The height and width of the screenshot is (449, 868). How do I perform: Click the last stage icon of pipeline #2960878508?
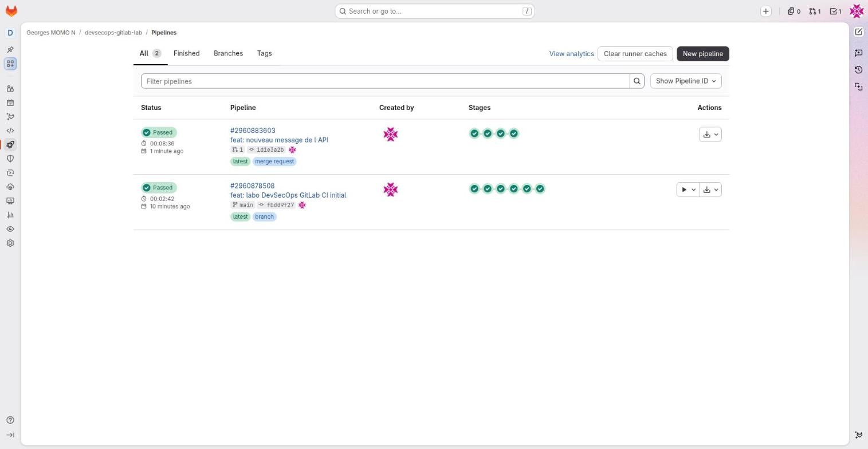(540, 189)
